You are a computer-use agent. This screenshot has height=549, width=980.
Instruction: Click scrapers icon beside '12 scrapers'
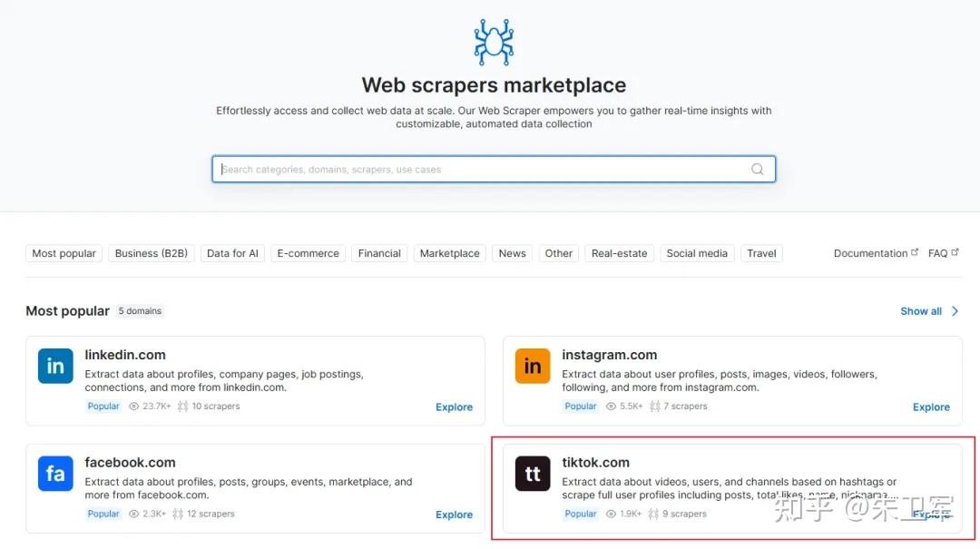point(178,514)
